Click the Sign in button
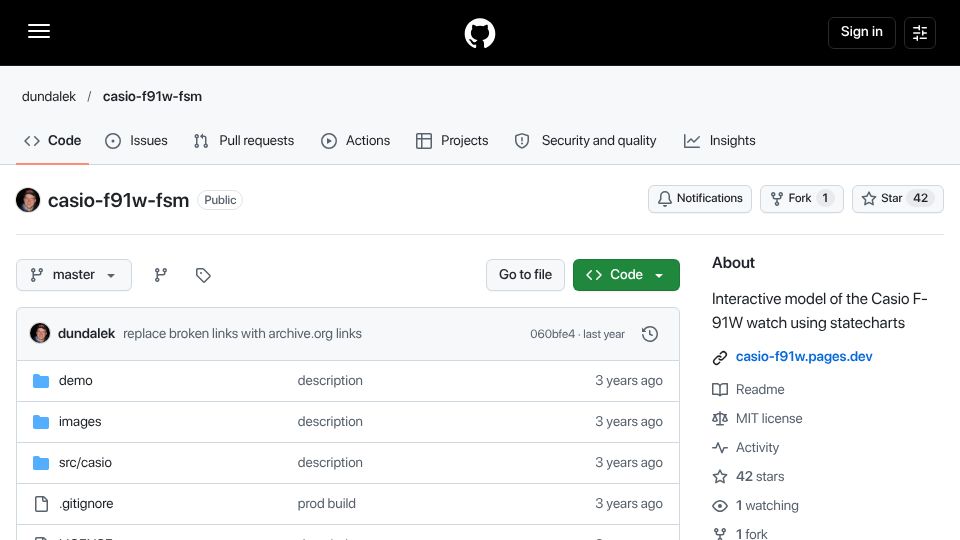Image resolution: width=960 pixels, height=540 pixels. click(861, 32)
